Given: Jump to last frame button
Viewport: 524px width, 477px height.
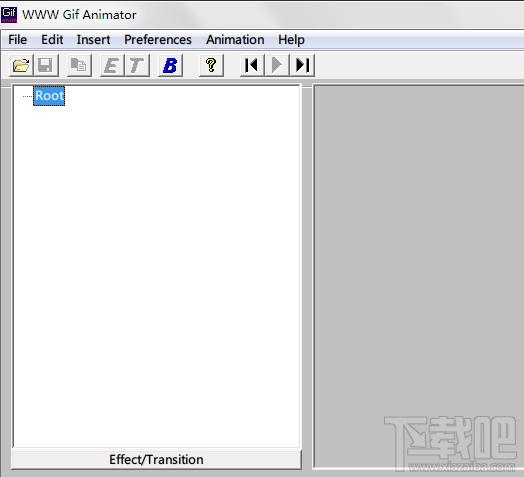Looking at the screenshot, I should [302, 65].
